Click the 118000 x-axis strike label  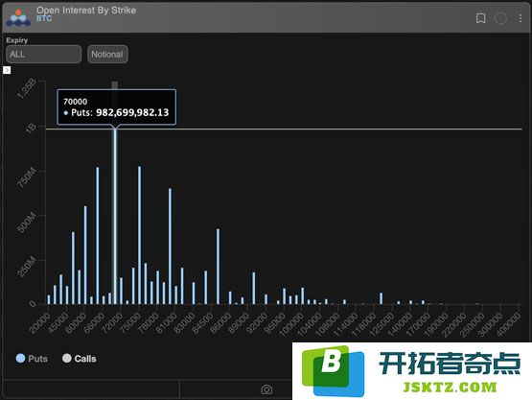(x=363, y=324)
